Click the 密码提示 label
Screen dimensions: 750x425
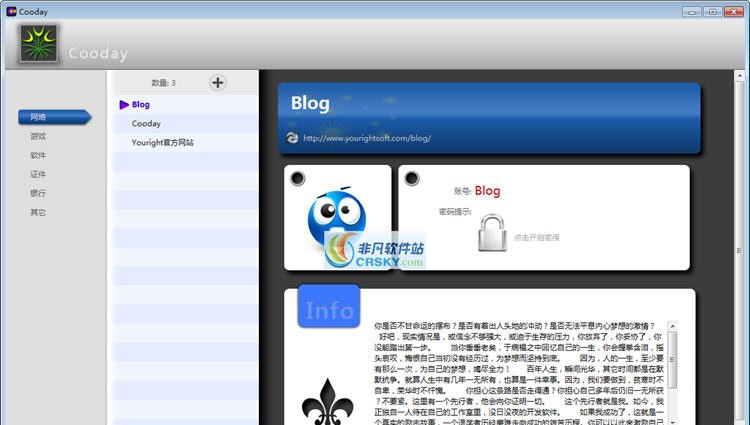[455, 211]
